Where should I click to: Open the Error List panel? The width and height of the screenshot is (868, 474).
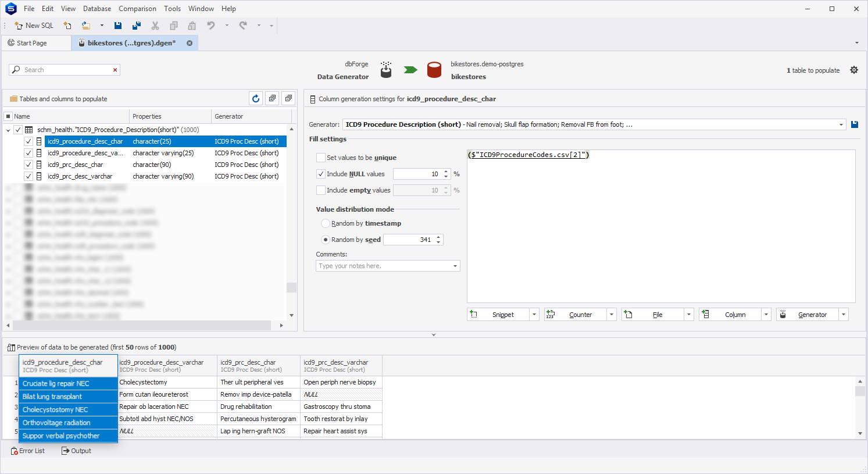pos(27,450)
